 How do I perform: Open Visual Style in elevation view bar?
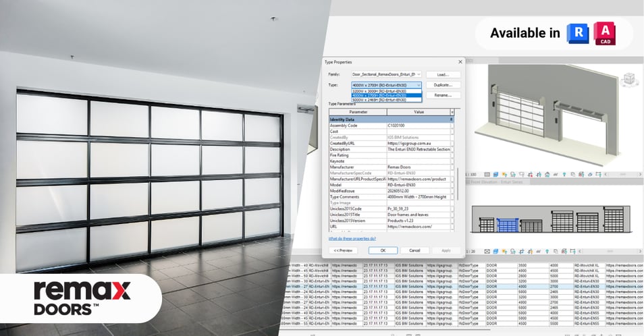pos(495,251)
